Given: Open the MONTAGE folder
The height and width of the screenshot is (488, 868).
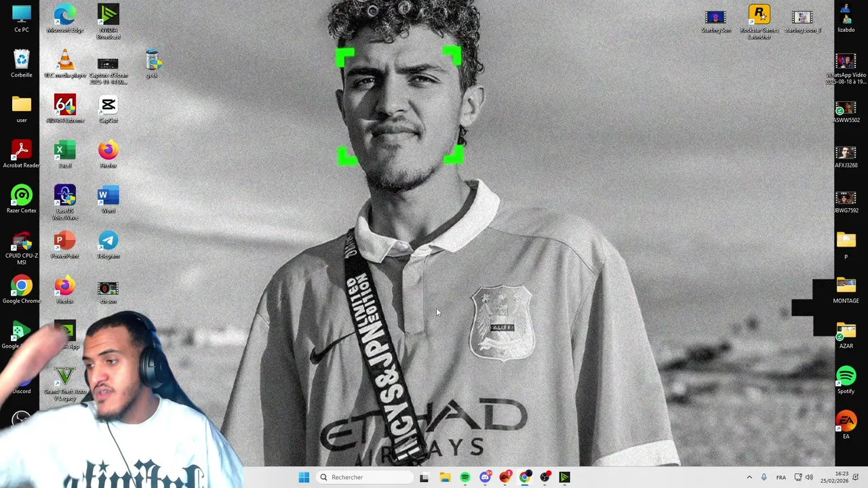Looking at the screenshot, I should [846, 290].
